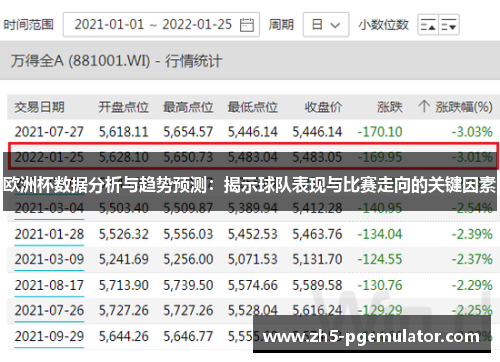This screenshot has height=362, width=500.
Task: Click percent change -2.37%
Action: pos(472,259)
